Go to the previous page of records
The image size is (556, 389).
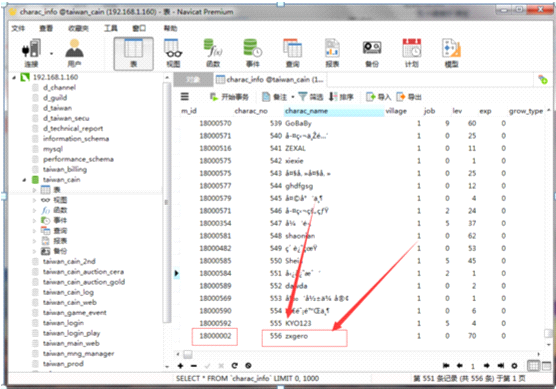click(x=460, y=366)
